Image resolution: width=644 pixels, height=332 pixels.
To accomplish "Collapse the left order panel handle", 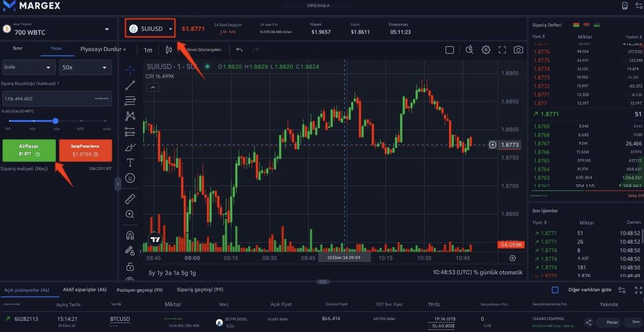I will click(x=118, y=184).
